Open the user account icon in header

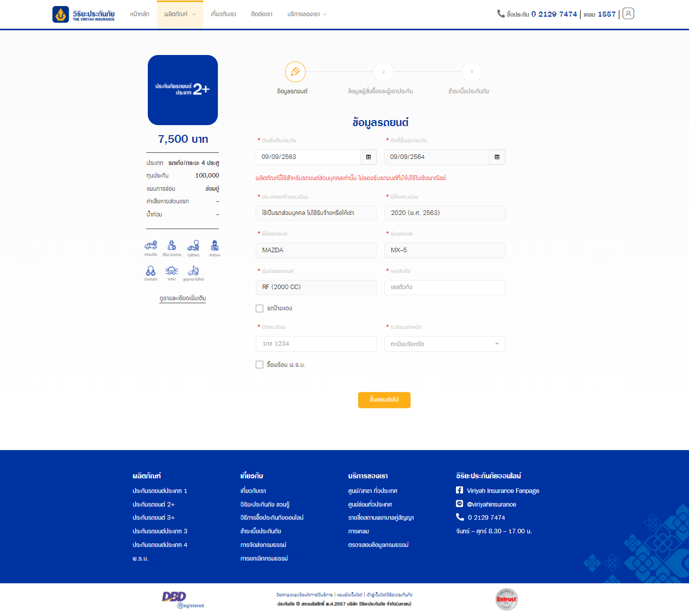click(x=628, y=14)
